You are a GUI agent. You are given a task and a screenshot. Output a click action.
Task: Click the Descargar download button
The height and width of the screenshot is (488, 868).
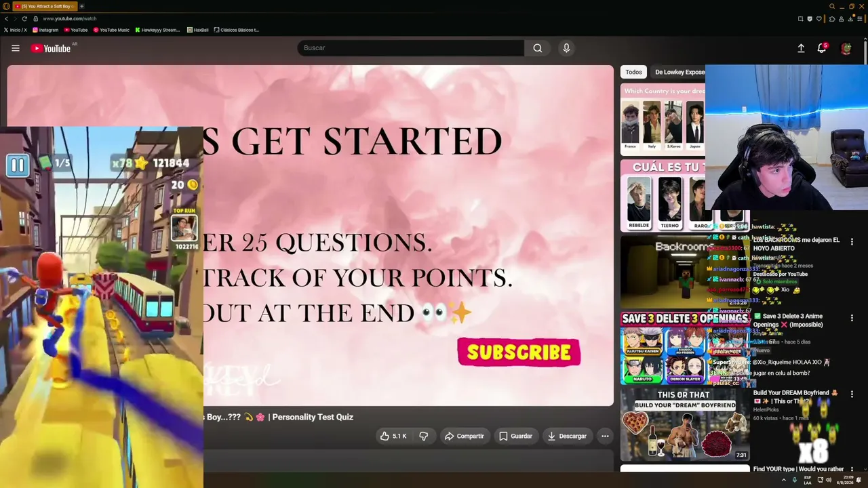(567, 436)
